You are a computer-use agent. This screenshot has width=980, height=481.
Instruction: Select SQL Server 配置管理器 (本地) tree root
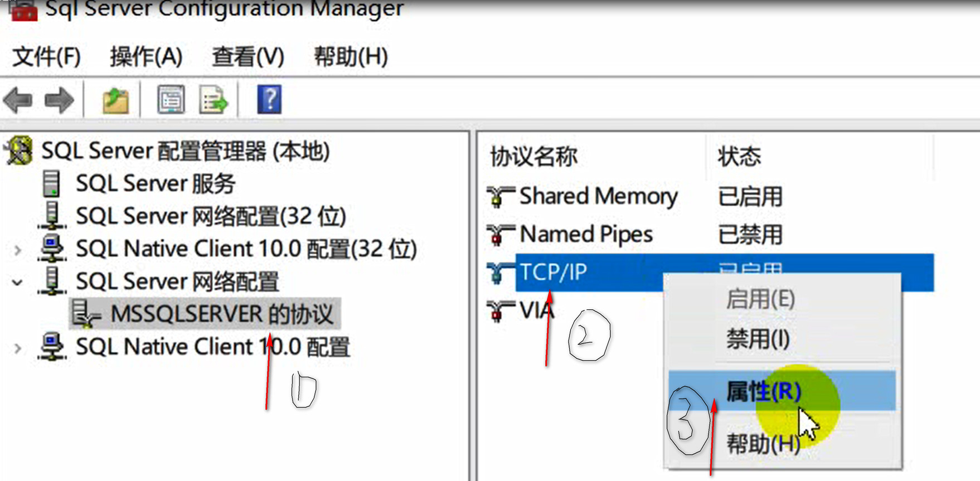click(186, 151)
